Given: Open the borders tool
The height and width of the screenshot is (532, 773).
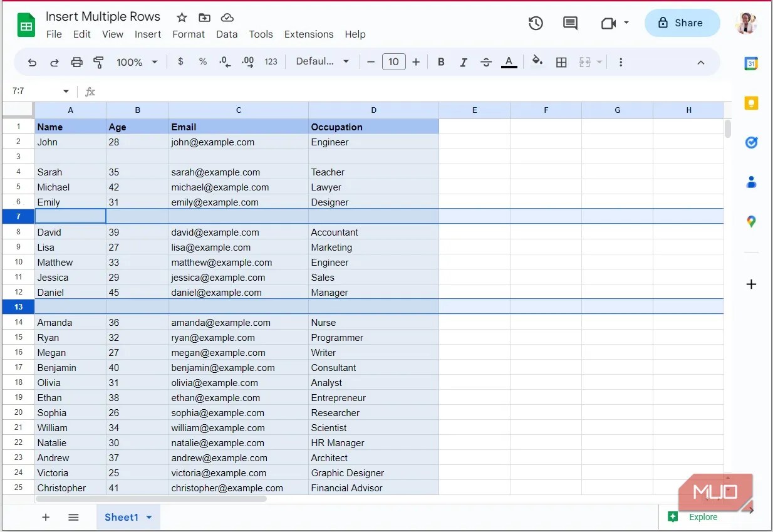Looking at the screenshot, I should [561, 62].
